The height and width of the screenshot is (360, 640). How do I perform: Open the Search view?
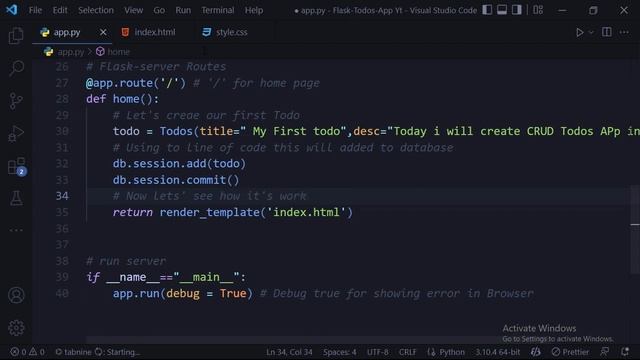point(16,68)
